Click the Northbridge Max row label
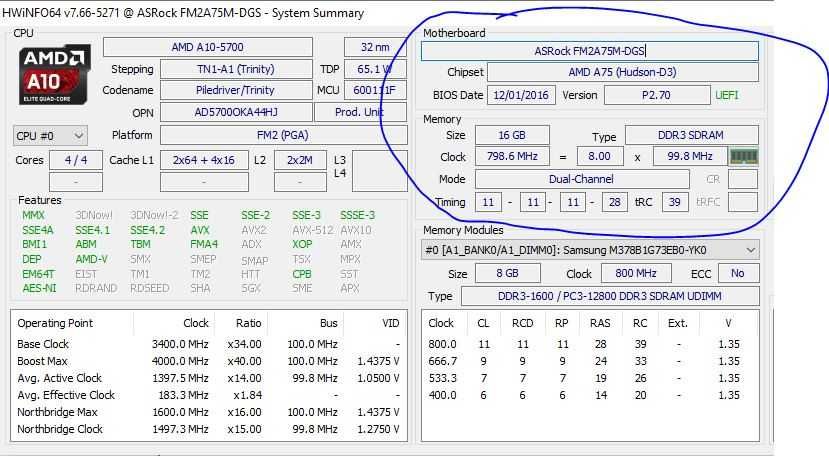 [x=57, y=412]
